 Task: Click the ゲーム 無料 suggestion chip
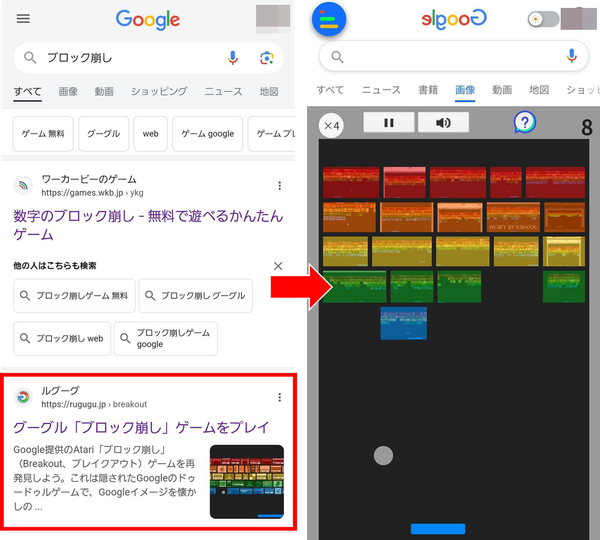(43, 134)
